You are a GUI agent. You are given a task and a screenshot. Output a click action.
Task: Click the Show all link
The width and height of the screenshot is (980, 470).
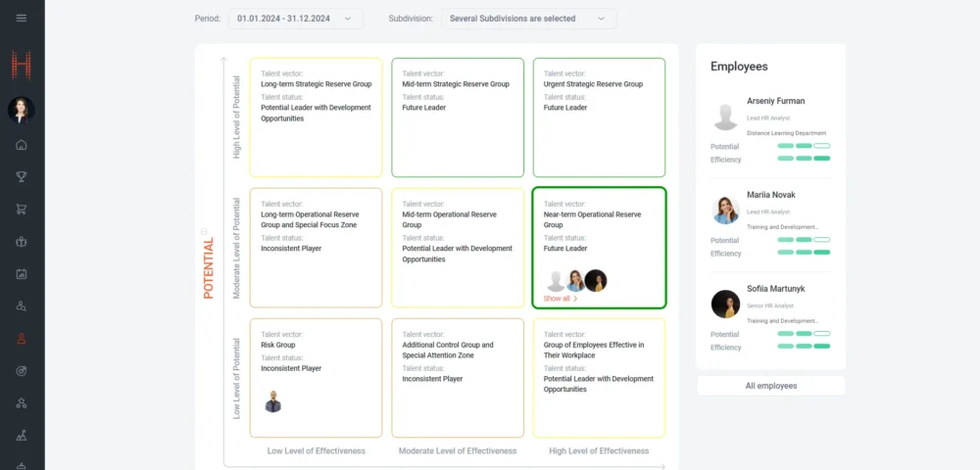(x=560, y=299)
